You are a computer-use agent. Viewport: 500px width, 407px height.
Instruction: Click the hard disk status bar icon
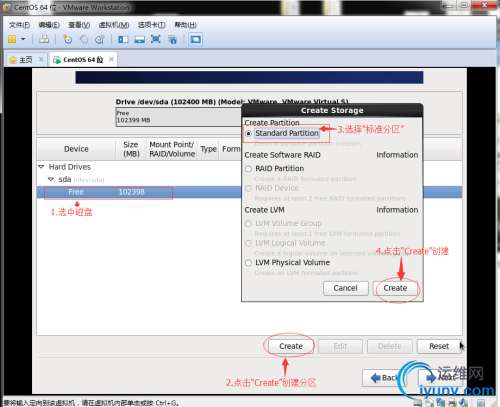click(418, 403)
